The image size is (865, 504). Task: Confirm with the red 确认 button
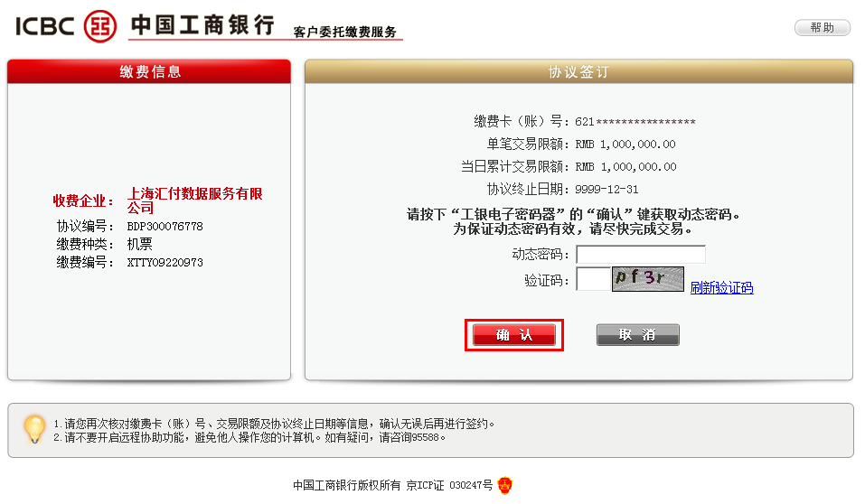point(513,335)
